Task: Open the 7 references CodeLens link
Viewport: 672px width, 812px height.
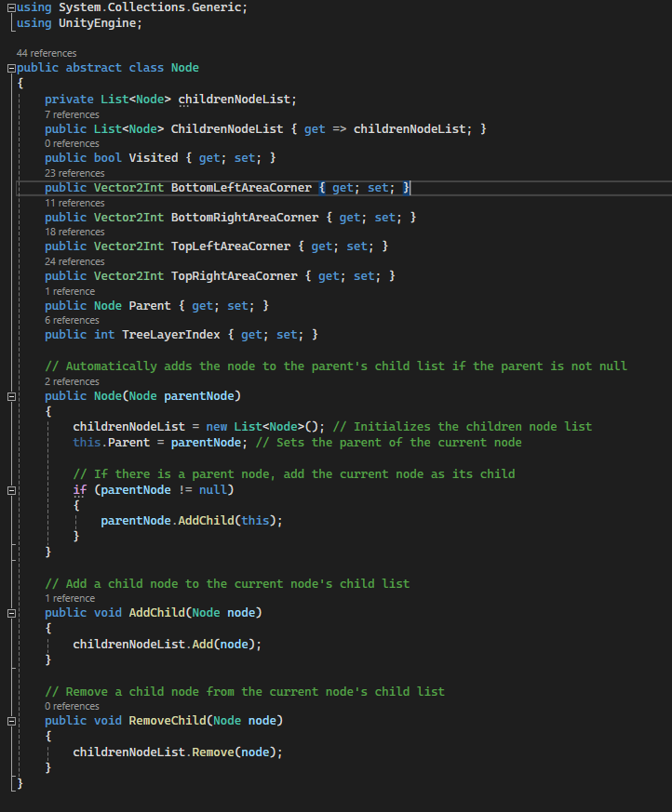Action: click(72, 114)
